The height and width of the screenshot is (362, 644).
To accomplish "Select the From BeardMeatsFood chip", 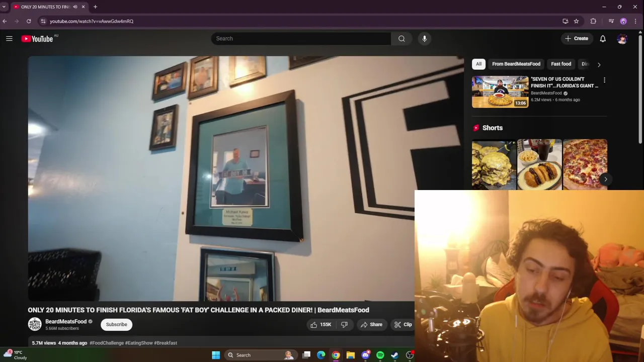I will 516,64.
